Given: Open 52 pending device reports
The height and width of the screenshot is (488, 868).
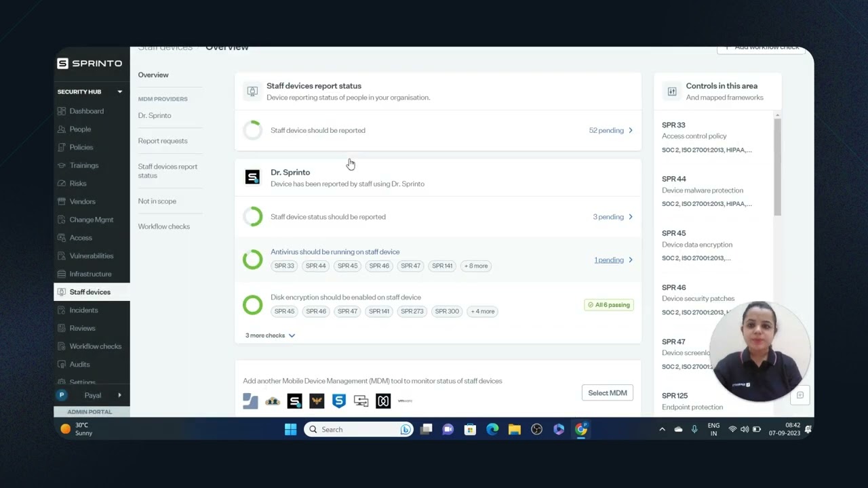Looking at the screenshot, I should point(610,130).
